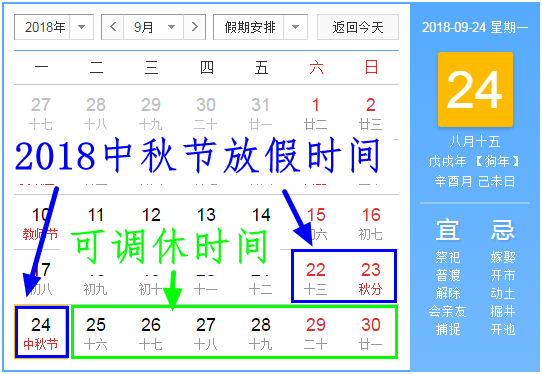Click the red date 2 廿三
This screenshot has height=374, width=542.
(x=371, y=113)
